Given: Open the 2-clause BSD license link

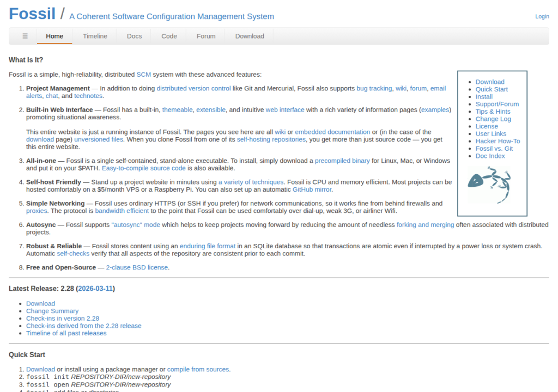Looking at the screenshot, I should pyautogui.click(x=137, y=267).
